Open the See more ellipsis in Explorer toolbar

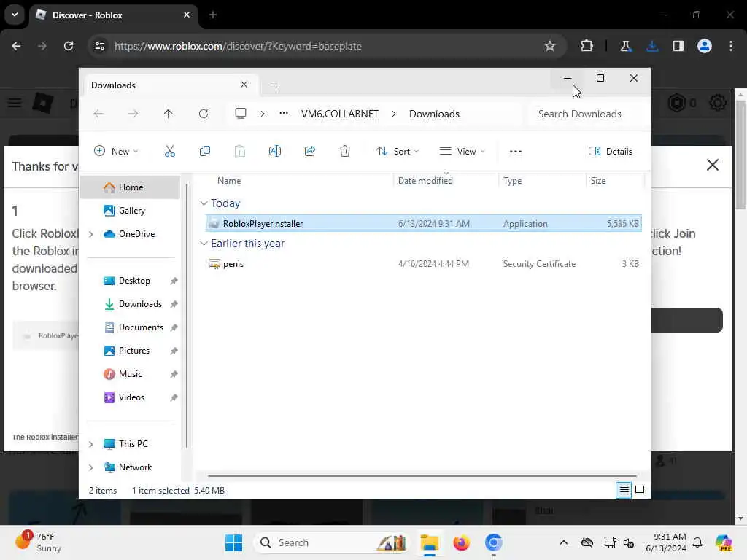pos(516,152)
